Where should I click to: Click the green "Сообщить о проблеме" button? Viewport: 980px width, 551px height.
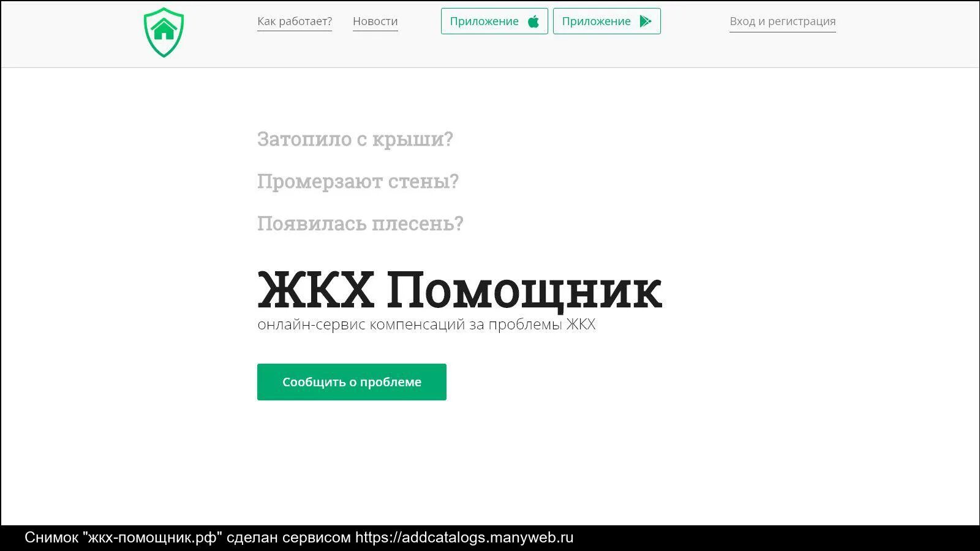(352, 382)
